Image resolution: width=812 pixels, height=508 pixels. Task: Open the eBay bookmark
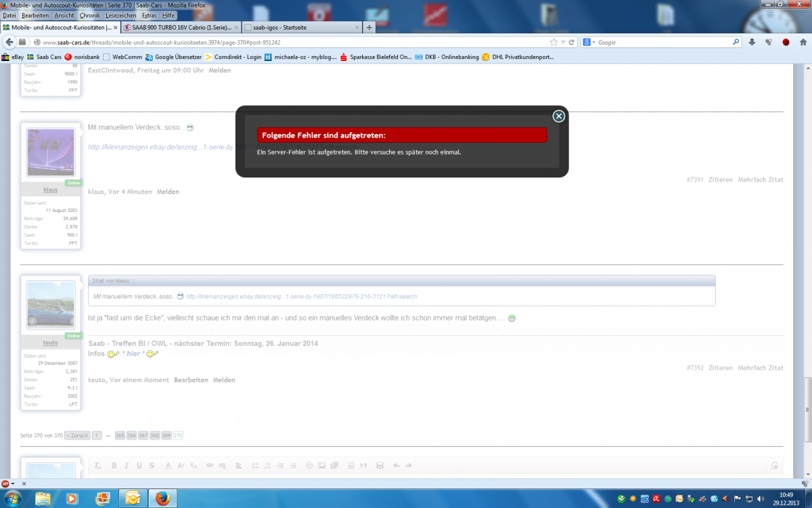pos(13,58)
